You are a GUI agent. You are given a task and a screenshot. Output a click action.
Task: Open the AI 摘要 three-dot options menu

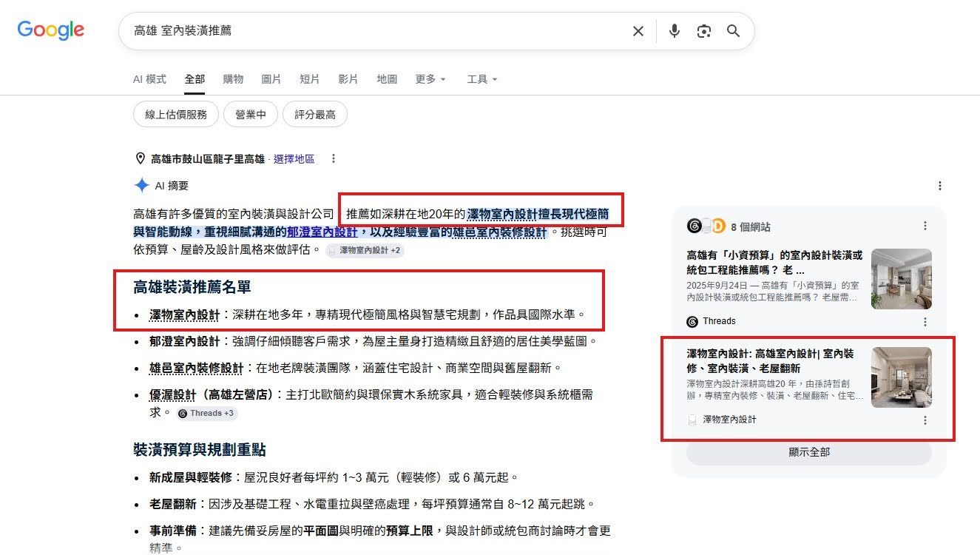[x=939, y=186]
